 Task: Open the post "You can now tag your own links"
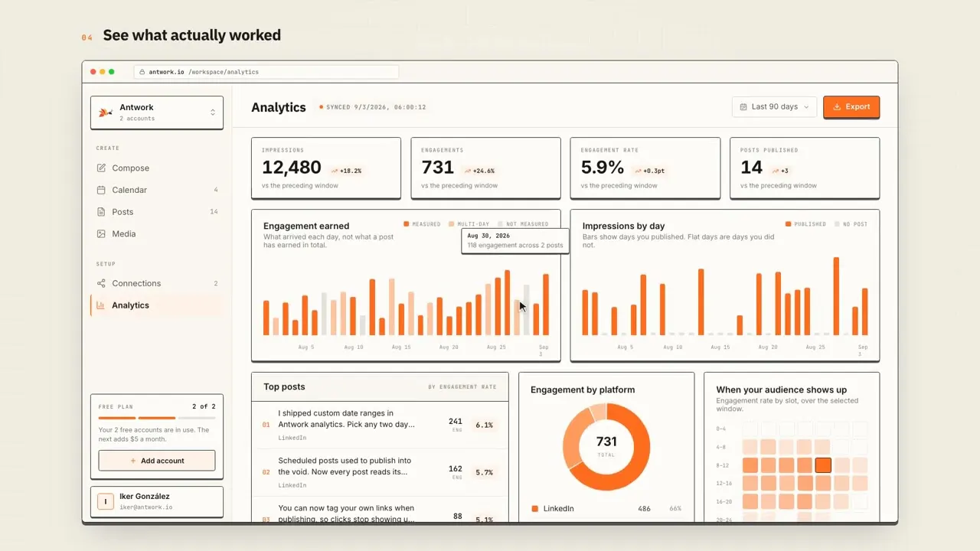pyautogui.click(x=380, y=510)
